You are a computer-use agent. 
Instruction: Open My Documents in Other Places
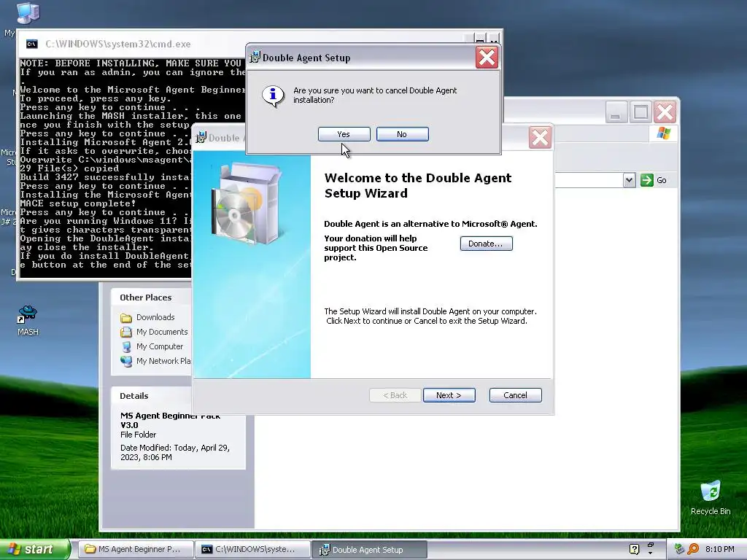[x=162, y=332]
